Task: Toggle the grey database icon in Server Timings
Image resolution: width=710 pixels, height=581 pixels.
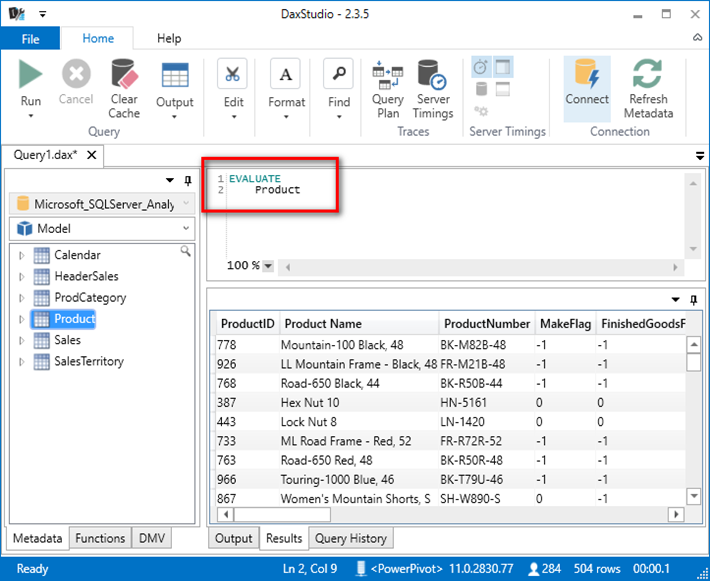Action: pyautogui.click(x=482, y=89)
